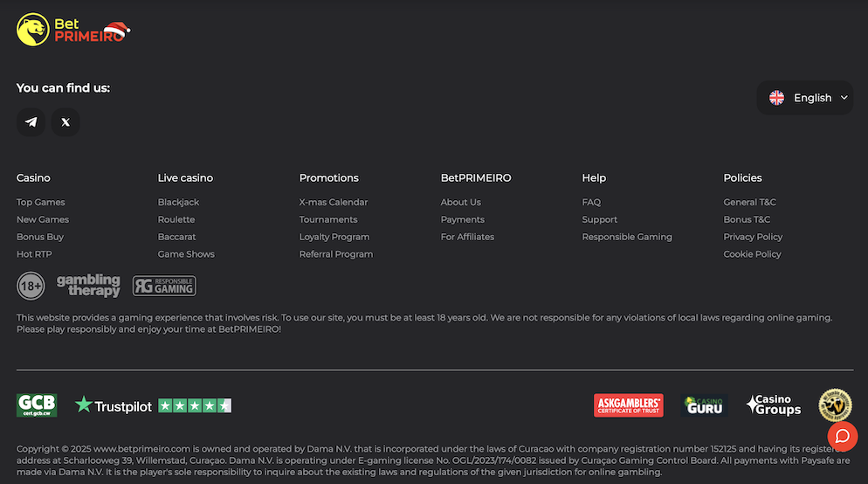Open the live chat support bubble

tap(842, 436)
